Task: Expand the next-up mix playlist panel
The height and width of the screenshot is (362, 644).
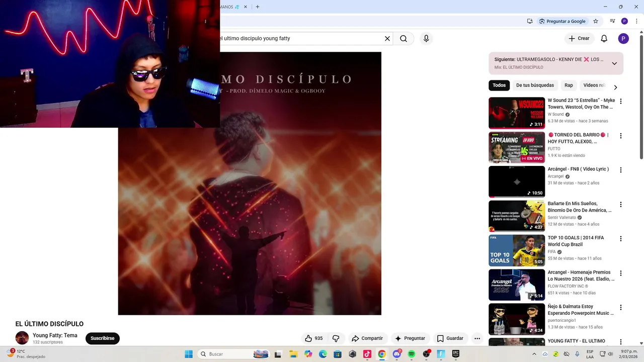Action: [x=614, y=63]
